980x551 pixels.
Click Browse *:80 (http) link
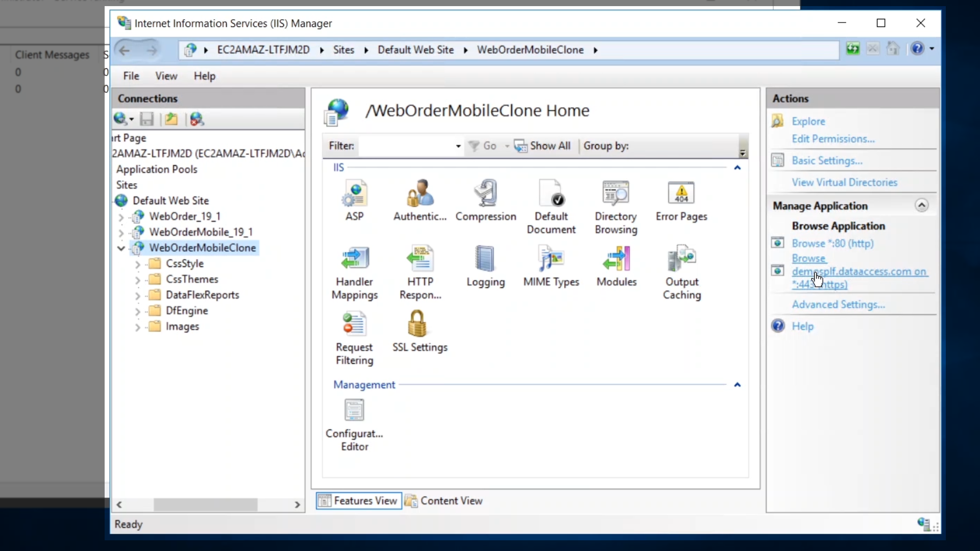[x=832, y=243]
